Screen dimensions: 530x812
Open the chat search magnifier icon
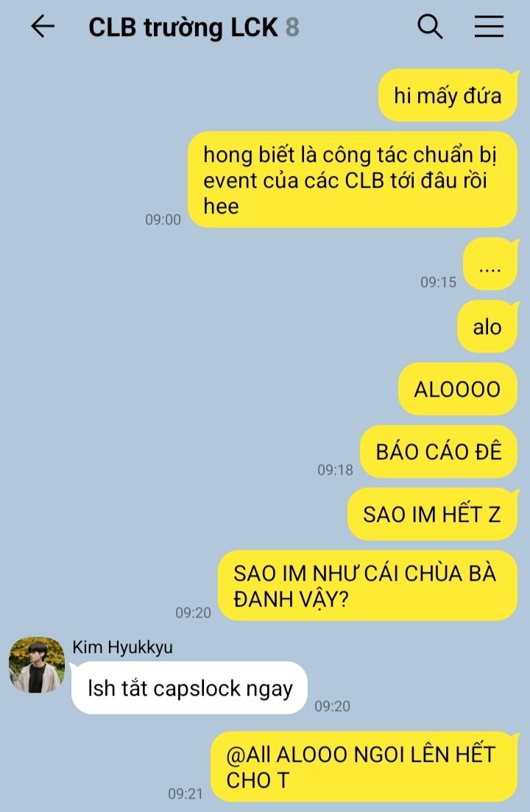[x=430, y=27]
